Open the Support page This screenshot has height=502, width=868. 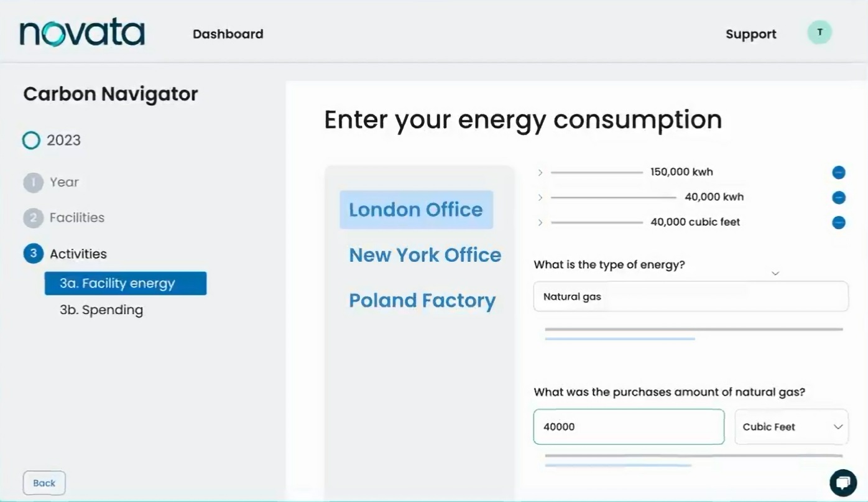750,34
